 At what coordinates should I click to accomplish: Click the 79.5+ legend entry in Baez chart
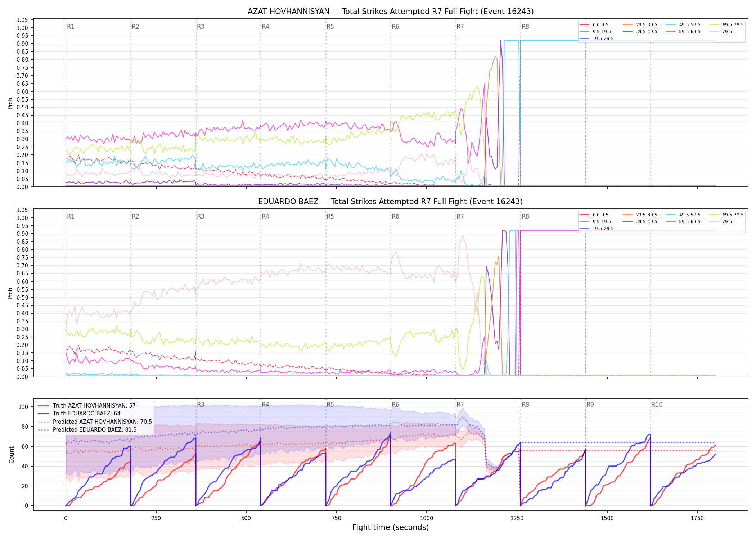(723, 222)
